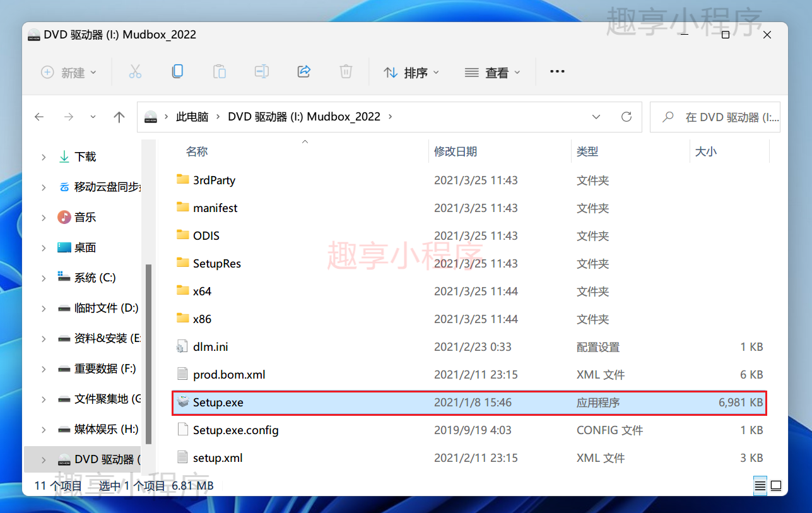
Task: Click the dlm.ini file name
Action: click(x=211, y=346)
